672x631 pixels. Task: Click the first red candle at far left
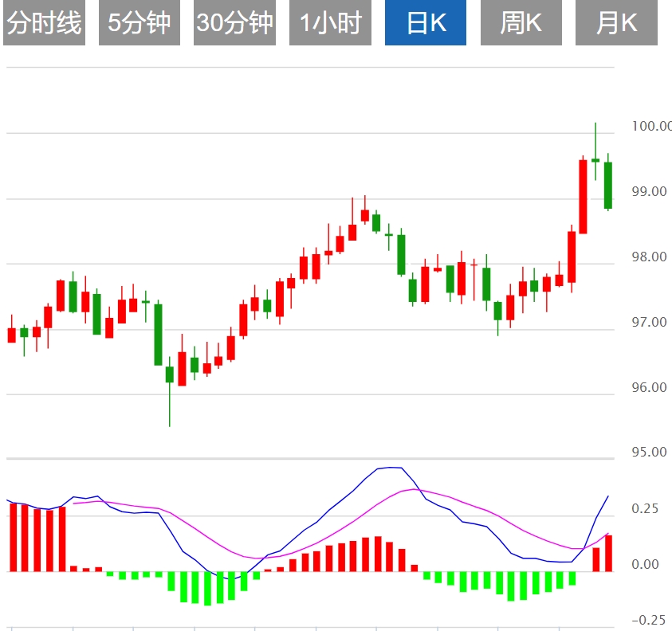(x=12, y=335)
